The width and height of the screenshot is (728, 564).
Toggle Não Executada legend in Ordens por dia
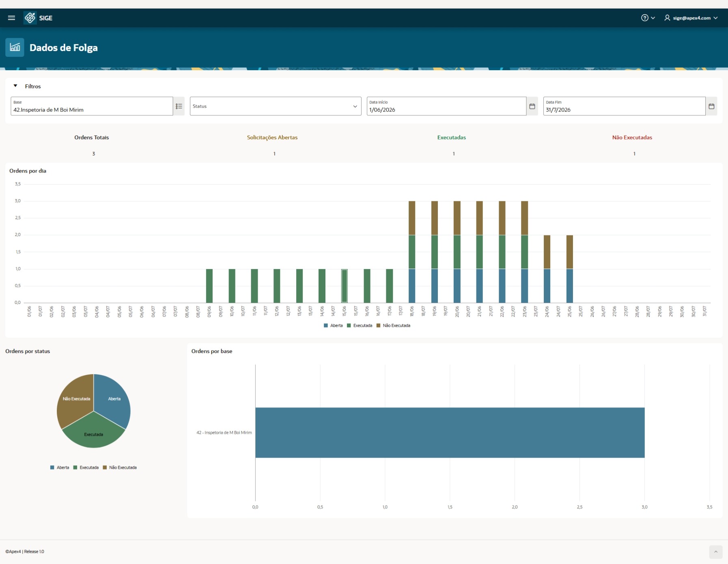click(393, 325)
